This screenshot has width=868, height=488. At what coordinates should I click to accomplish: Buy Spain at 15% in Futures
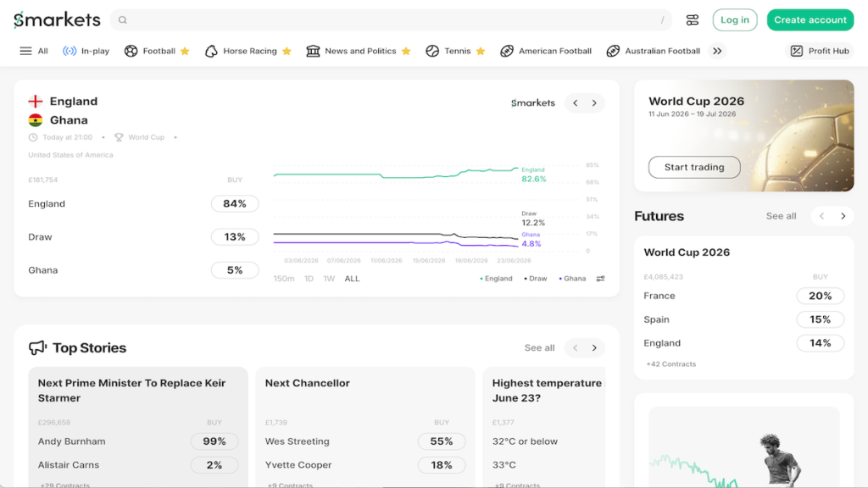click(x=820, y=319)
